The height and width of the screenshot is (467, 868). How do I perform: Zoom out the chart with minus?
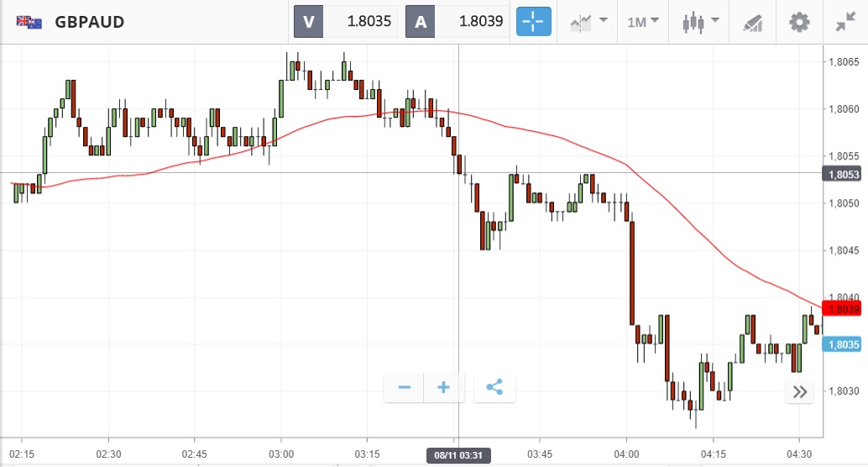(x=404, y=387)
